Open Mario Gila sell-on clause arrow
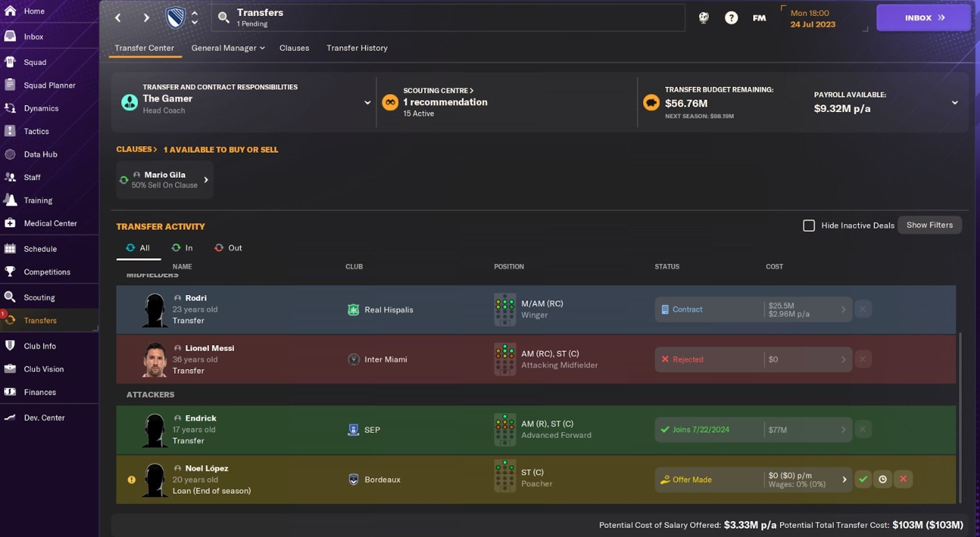Image resolution: width=980 pixels, height=537 pixels. (x=206, y=180)
